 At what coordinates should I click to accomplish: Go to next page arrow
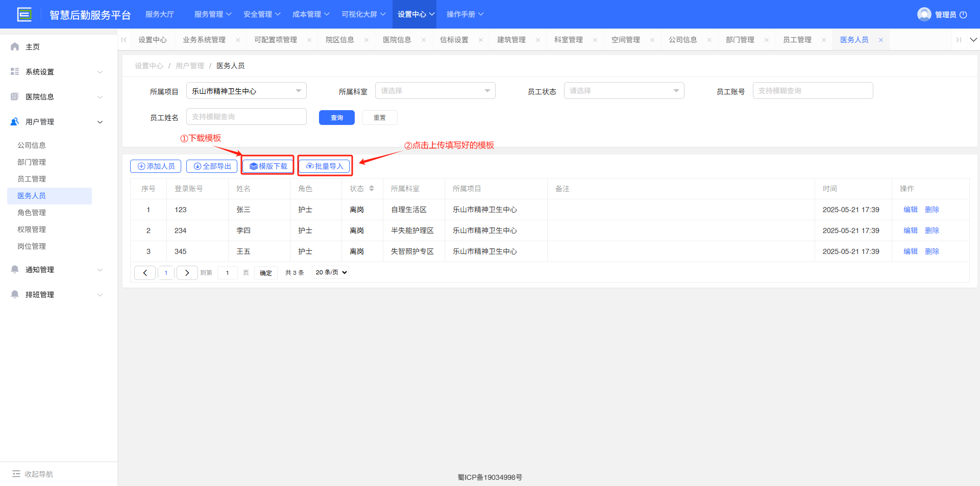[x=187, y=273]
